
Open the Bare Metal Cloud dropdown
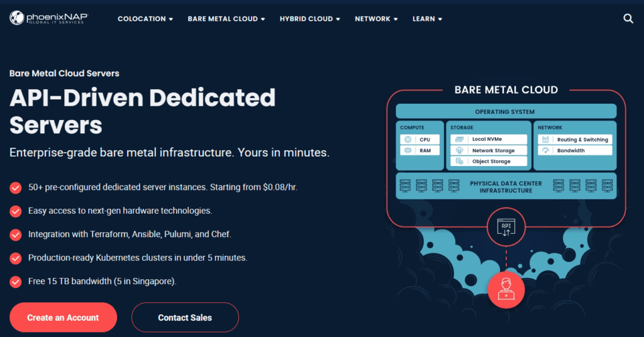coord(226,19)
